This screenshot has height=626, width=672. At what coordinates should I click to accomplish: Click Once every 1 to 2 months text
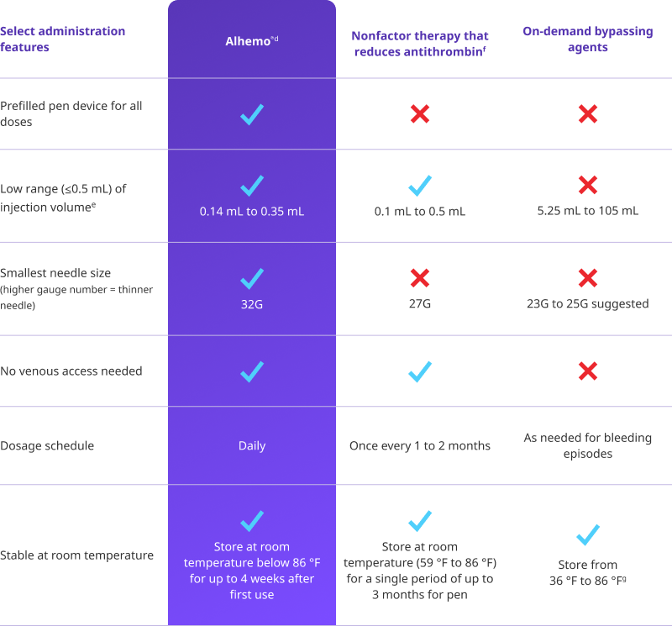[419, 446]
